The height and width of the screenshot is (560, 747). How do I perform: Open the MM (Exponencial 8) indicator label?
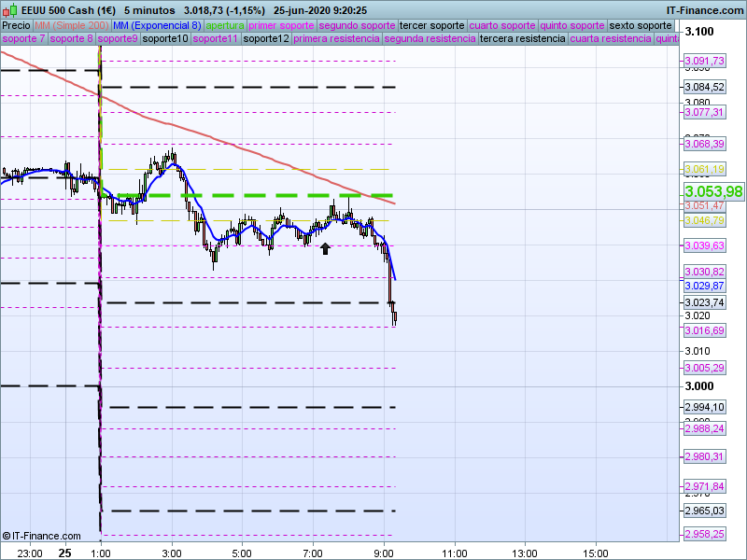point(157,25)
